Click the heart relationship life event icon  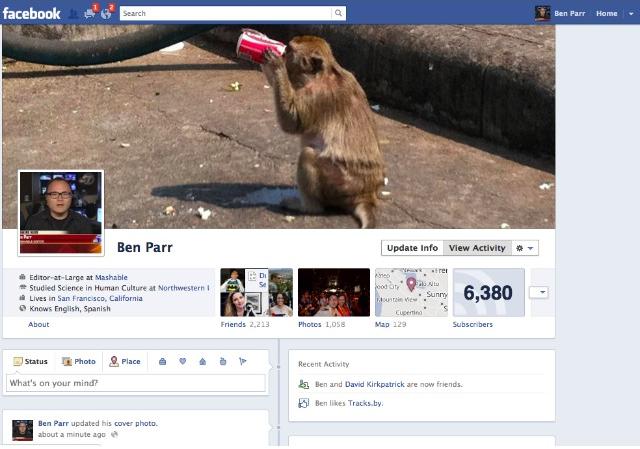pos(182,361)
